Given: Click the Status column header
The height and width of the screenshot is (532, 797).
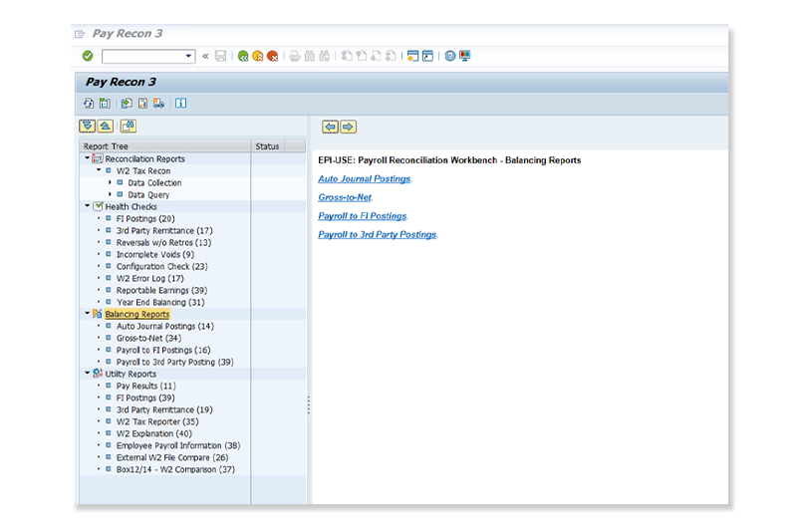Looking at the screenshot, I should 268,146.
